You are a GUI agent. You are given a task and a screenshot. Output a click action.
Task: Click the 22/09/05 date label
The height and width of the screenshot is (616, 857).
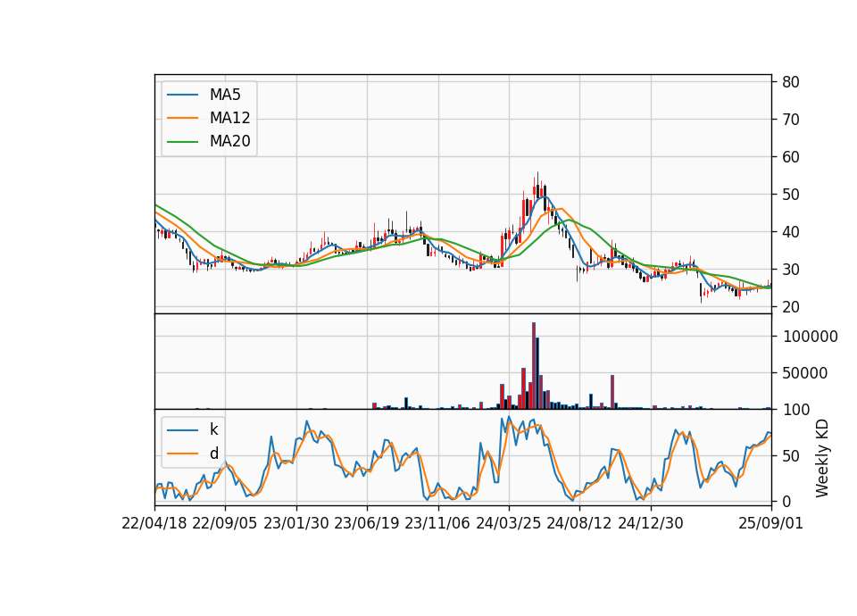pos(225,523)
